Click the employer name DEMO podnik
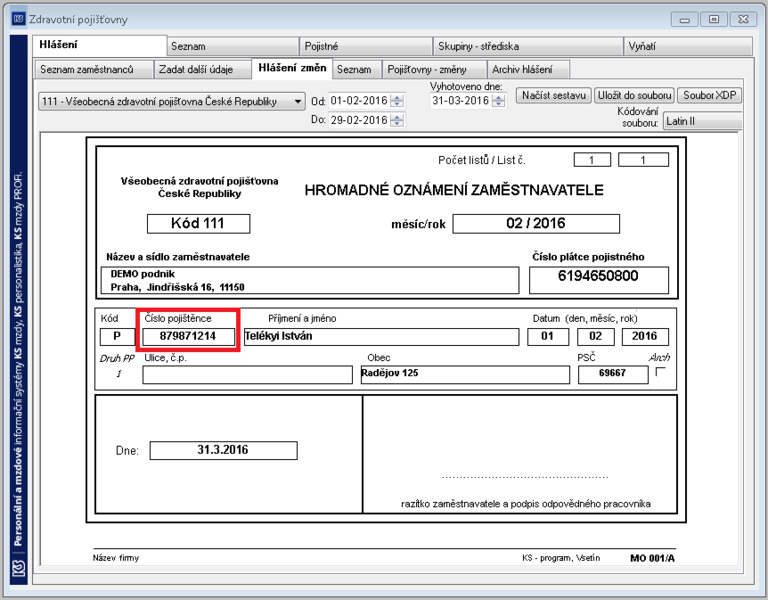This screenshot has width=768, height=600. tap(143, 274)
